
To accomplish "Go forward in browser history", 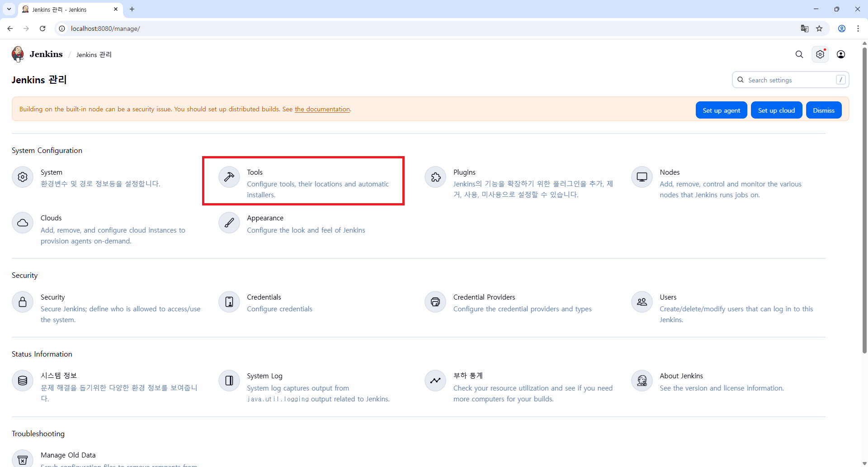I will (26, 29).
